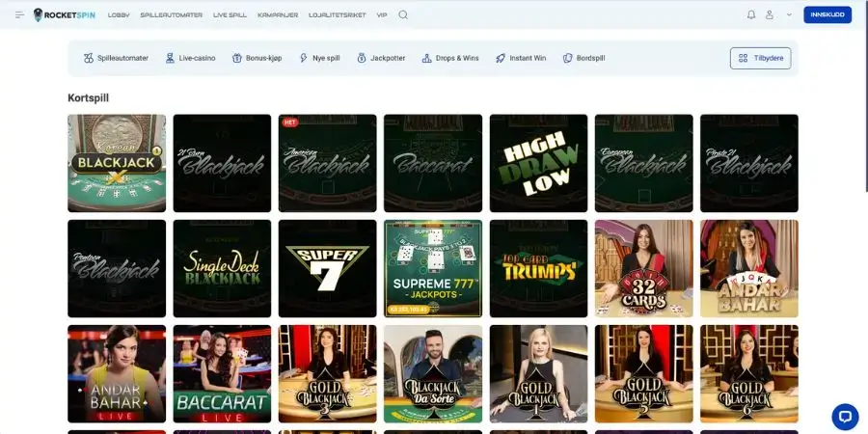Open Andar Bahar Live game tile
The width and height of the screenshot is (868, 434).
117,373
